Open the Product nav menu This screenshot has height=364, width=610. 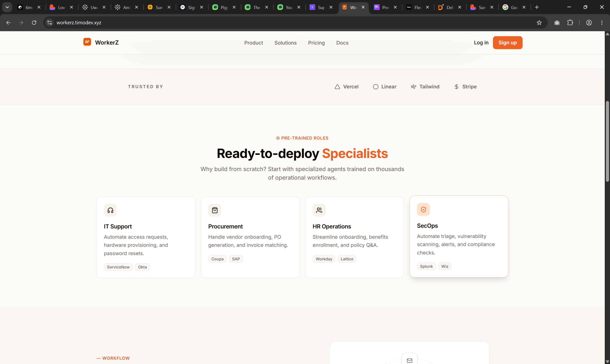253,43
